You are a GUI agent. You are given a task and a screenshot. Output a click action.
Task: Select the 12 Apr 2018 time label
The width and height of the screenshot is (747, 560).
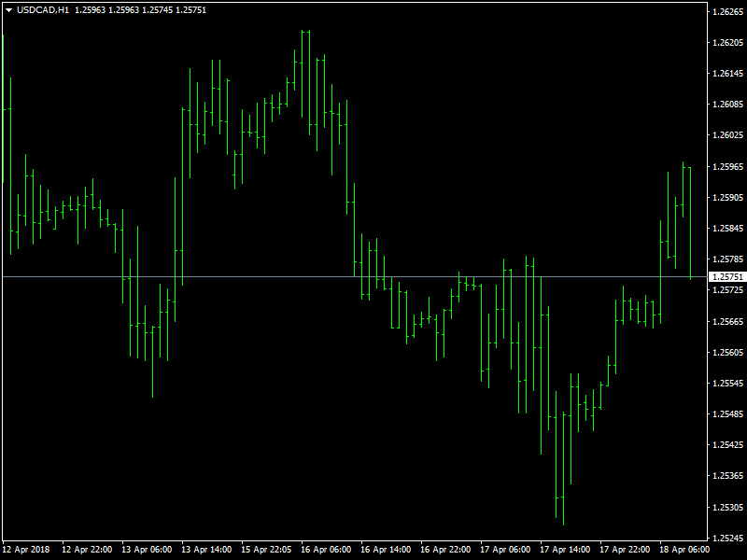tap(26, 550)
